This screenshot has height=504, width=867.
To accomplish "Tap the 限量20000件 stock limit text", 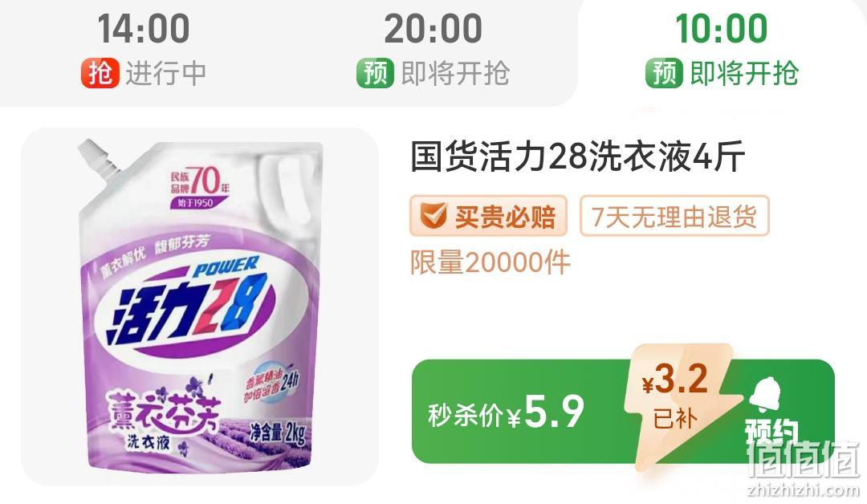I will pos(490,262).
